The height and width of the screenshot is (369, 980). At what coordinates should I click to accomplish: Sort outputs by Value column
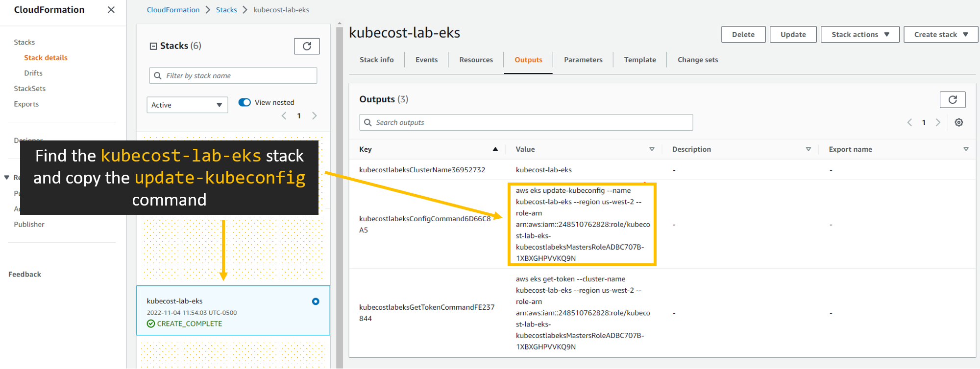pyautogui.click(x=652, y=149)
